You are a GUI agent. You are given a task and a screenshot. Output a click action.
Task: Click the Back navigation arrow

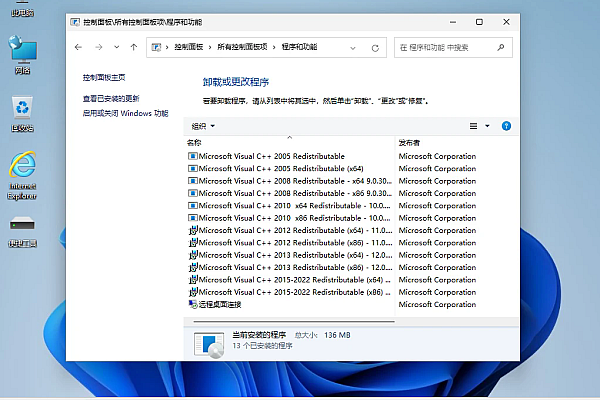[x=78, y=47]
